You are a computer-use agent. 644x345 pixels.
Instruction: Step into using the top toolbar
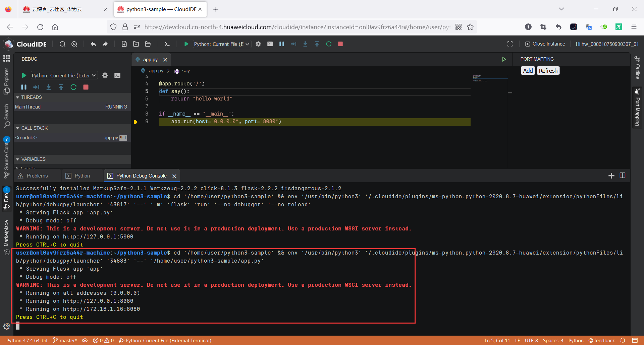305,44
